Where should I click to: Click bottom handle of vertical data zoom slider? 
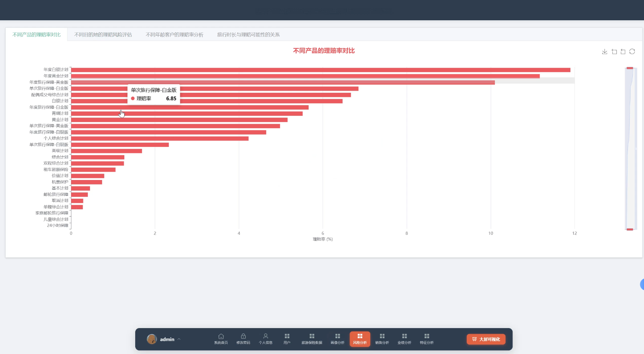(630, 229)
